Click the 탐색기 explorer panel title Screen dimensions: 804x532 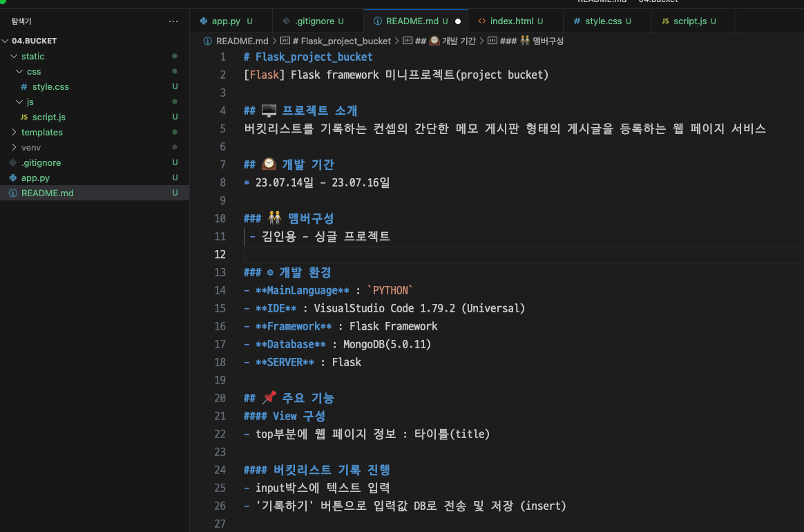tap(21, 21)
